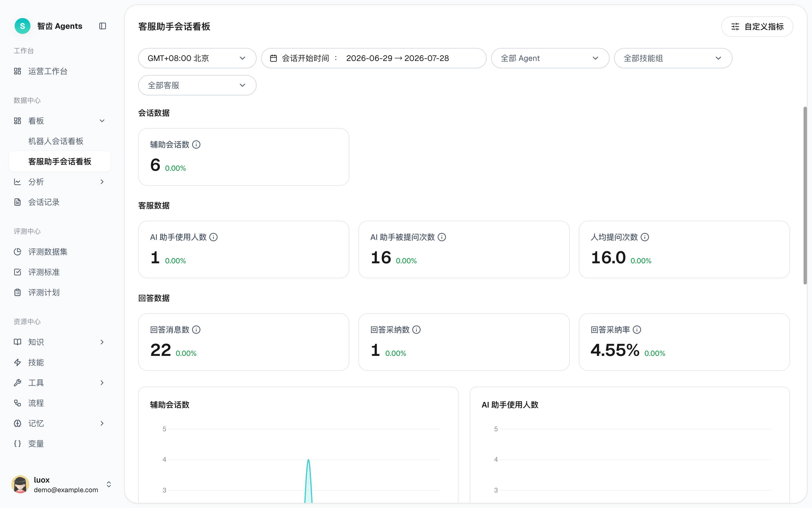Open 技能 in sidebar

coord(60,362)
